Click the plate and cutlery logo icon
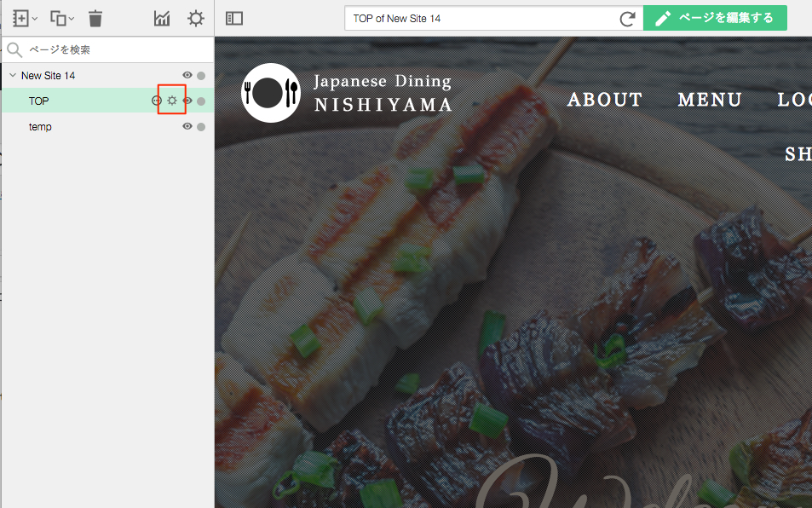Viewport: 812px width, 508px height. [271, 93]
